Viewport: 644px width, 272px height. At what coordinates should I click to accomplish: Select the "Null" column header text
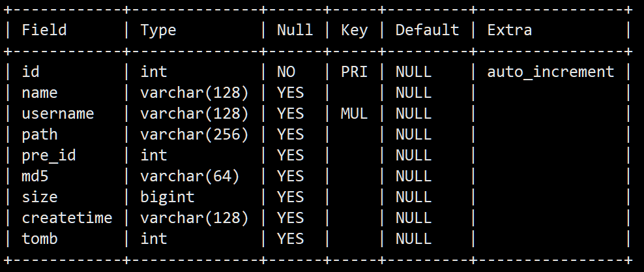pyautogui.click(x=295, y=30)
